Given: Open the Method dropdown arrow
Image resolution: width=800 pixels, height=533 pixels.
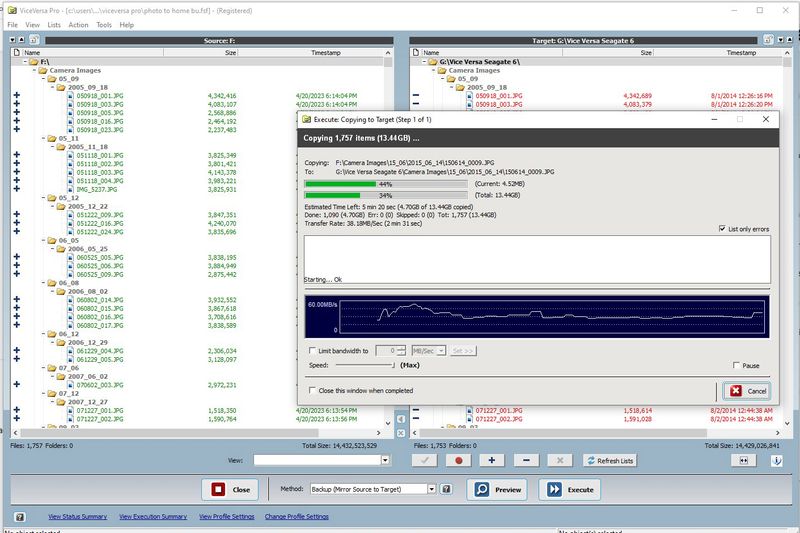Looking at the screenshot, I should pos(432,489).
